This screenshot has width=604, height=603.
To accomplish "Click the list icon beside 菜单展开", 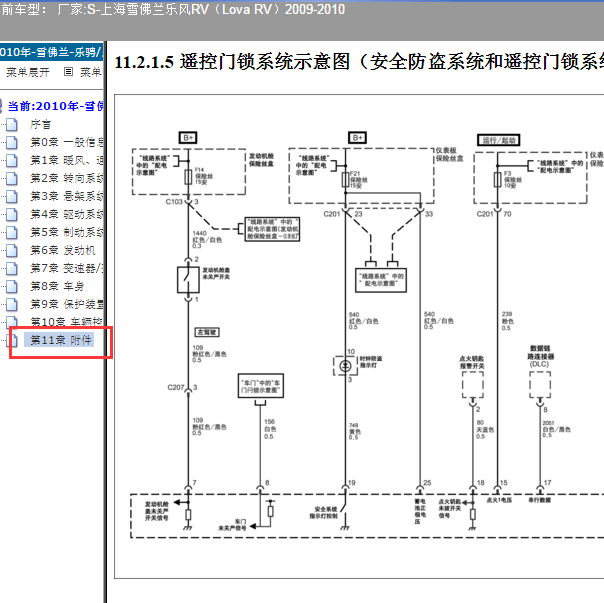I will tap(68, 72).
